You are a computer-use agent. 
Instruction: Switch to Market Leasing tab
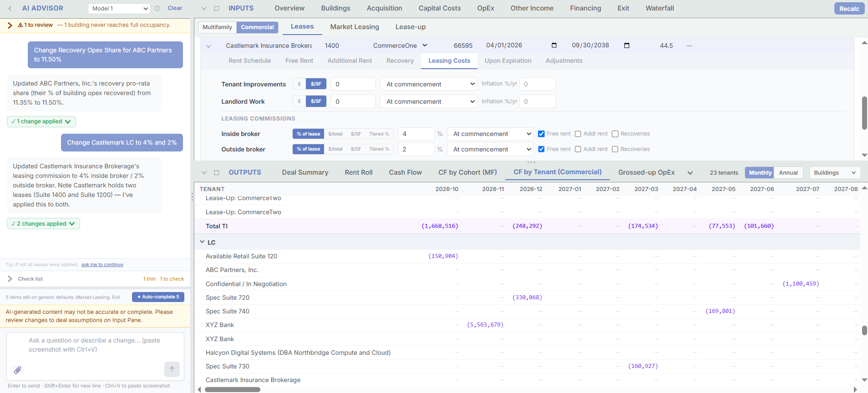pos(355,27)
